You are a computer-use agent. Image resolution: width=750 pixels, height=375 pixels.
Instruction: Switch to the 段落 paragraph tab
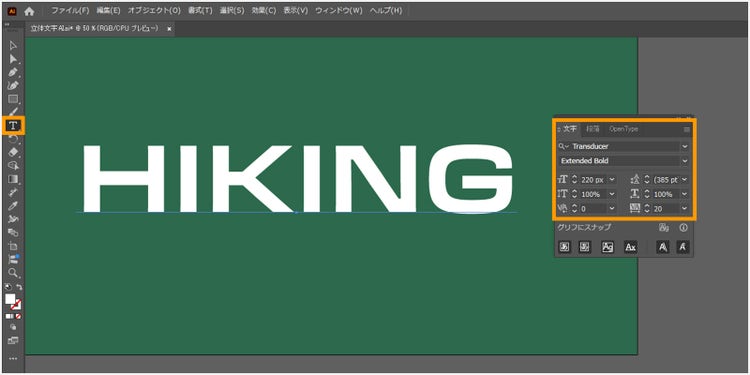point(593,129)
